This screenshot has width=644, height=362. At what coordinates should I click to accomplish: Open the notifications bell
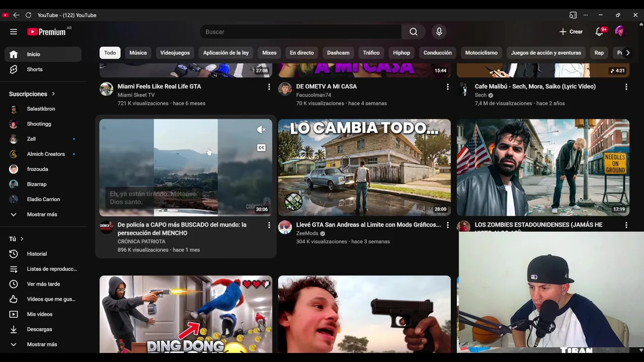(599, 32)
